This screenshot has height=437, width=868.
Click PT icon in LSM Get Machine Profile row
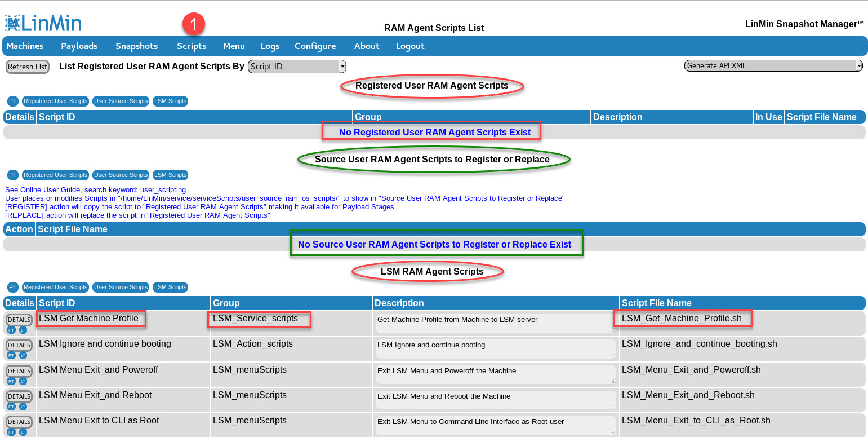[x=11, y=330]
